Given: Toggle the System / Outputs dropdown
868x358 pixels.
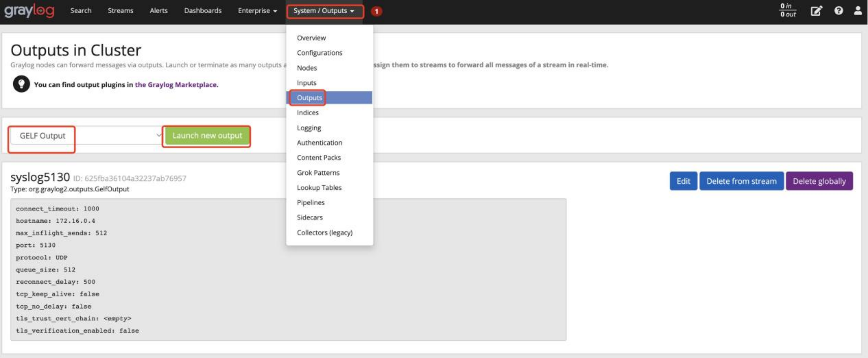Looking at the screenshot, I should point(324,11).
